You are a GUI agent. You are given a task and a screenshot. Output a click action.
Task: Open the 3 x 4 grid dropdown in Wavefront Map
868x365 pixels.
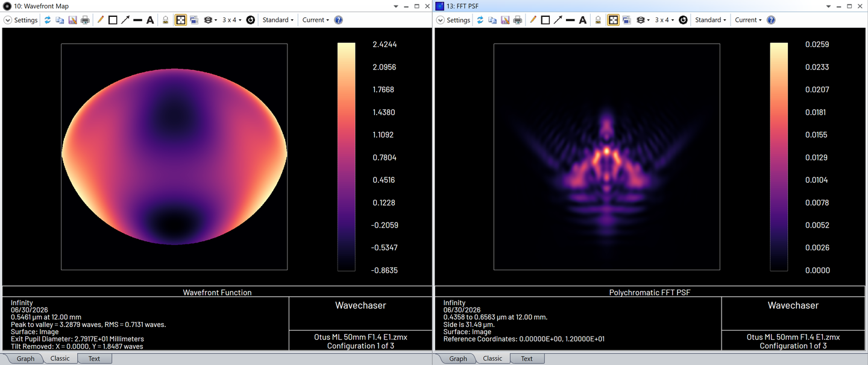pyautogui.click(x=231, y=20)
